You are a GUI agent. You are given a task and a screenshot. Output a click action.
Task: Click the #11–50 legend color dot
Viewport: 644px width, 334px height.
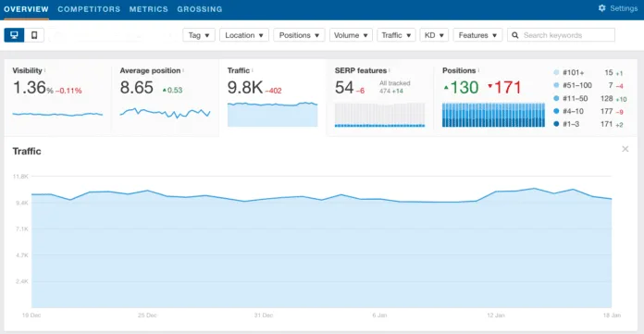556,98
